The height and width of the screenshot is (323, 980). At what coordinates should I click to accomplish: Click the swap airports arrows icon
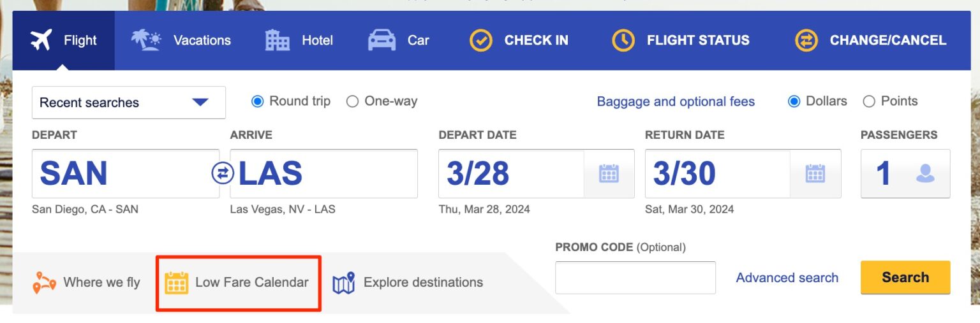coord(223,173)
